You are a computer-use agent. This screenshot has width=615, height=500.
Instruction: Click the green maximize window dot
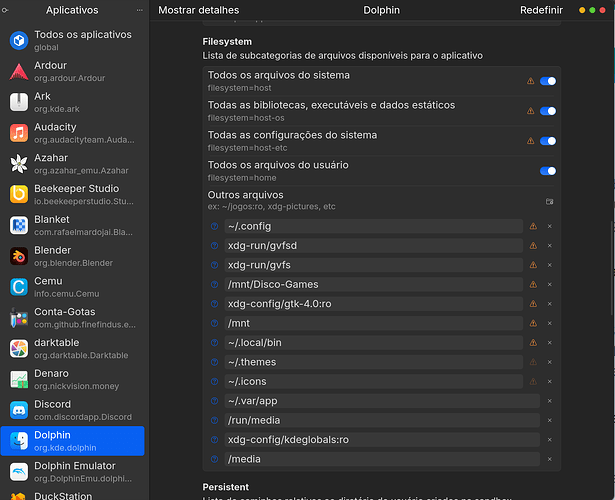pos(592,10)
